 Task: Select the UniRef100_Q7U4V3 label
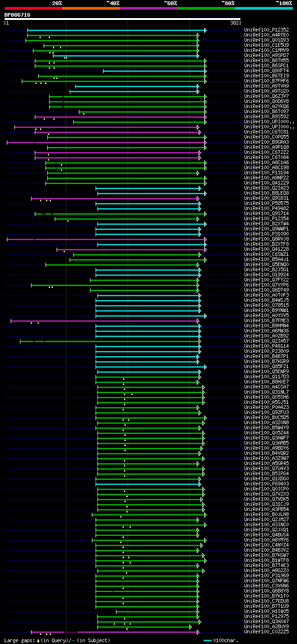(266, 468)
